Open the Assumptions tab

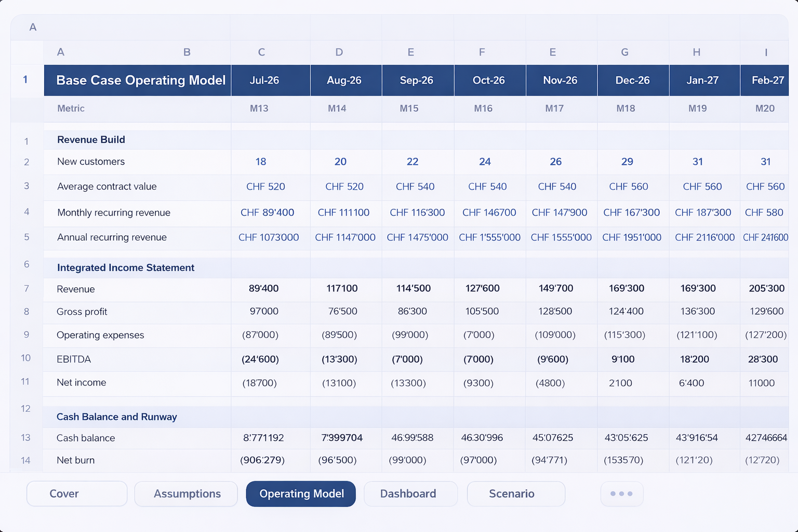click(185, 494)
